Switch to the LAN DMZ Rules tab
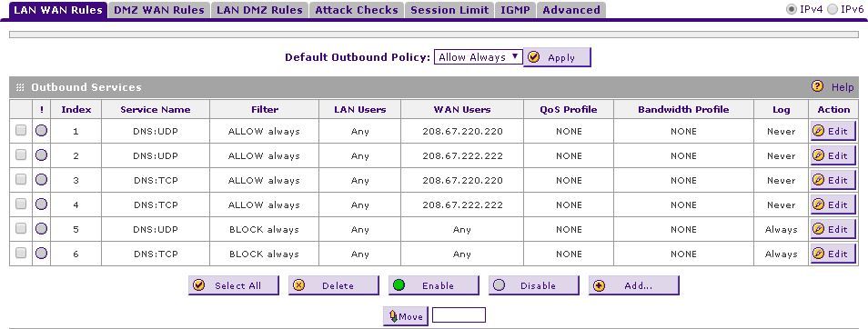Screen dimensions: 868x329 pos(259,10)
